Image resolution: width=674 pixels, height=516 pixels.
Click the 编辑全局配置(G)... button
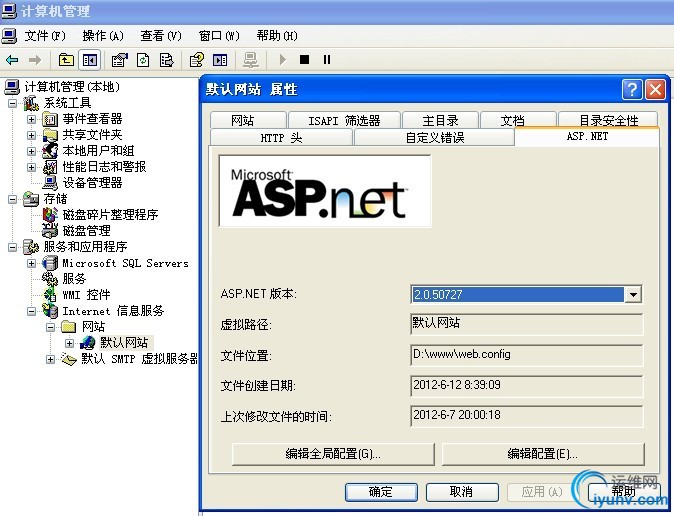click(x=333, y=454)
